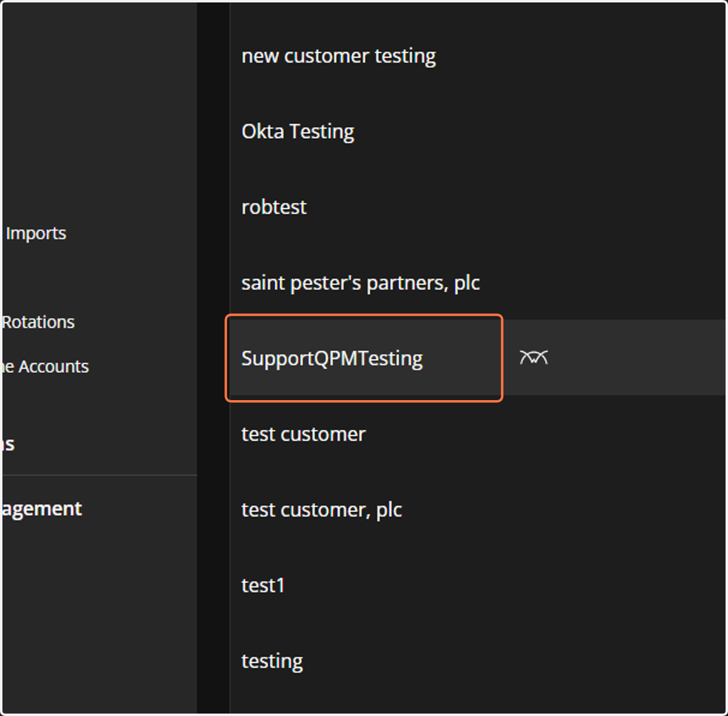The height and width of the screenshot is (716, 728).
Task: Open the sidebar section ending in 'agement'
Action: [x=42, y=509]
